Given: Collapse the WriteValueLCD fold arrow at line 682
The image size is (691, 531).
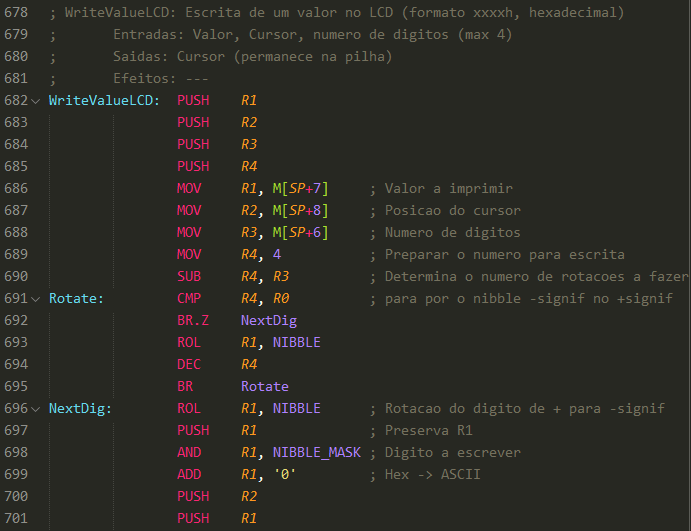Looking at the screenshot, I should point(36,101).
